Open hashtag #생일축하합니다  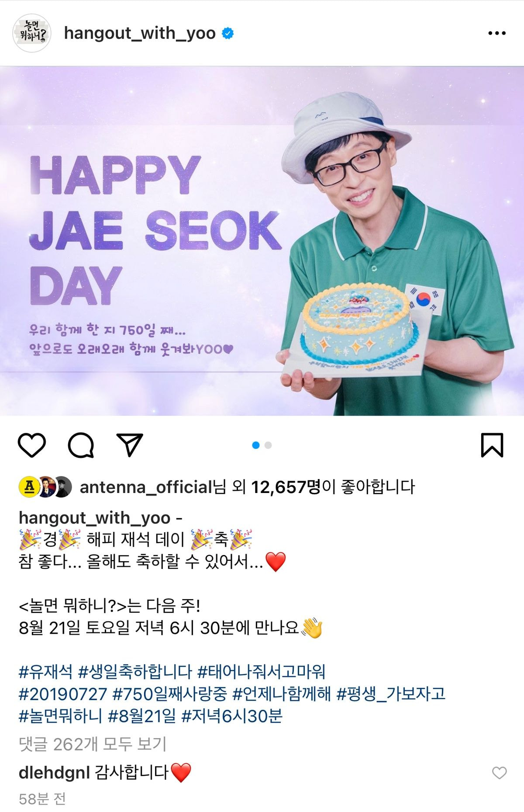pyautogui.click(x=135, y=671)
